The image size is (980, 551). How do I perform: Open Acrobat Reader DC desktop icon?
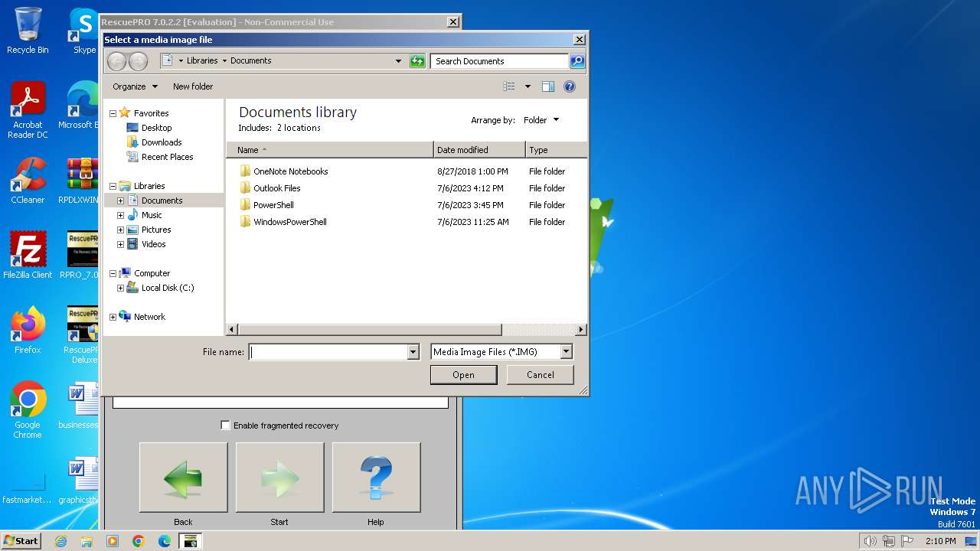(28, 110)
